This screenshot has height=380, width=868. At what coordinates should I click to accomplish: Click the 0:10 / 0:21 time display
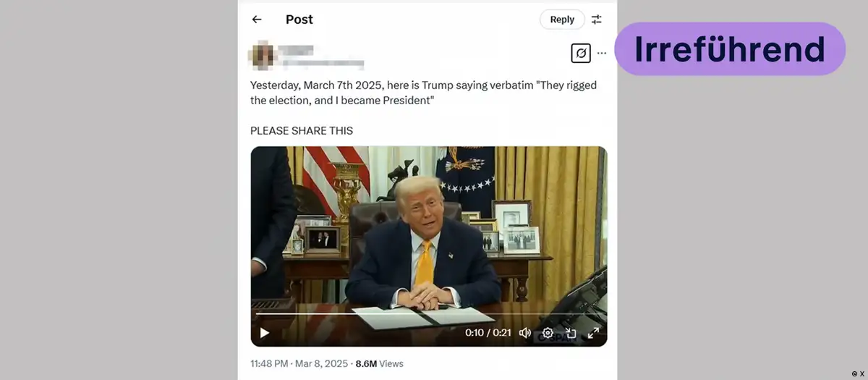[x=488, y=333]
